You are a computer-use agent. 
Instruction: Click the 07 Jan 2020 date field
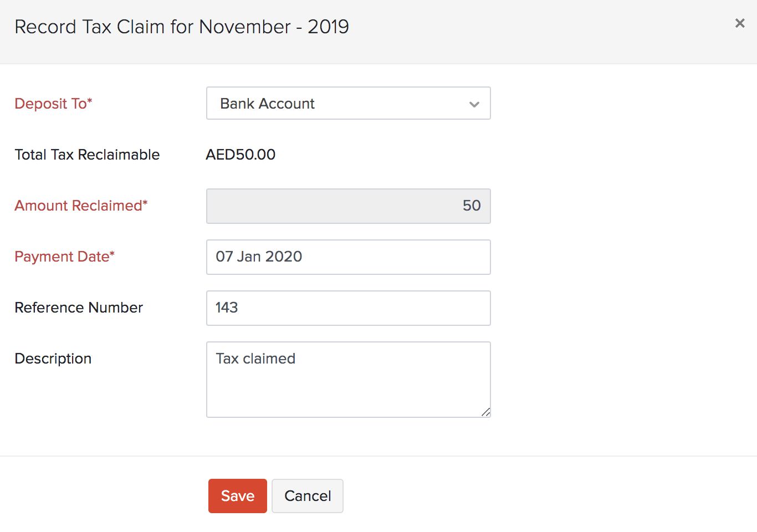coord(348,257)
